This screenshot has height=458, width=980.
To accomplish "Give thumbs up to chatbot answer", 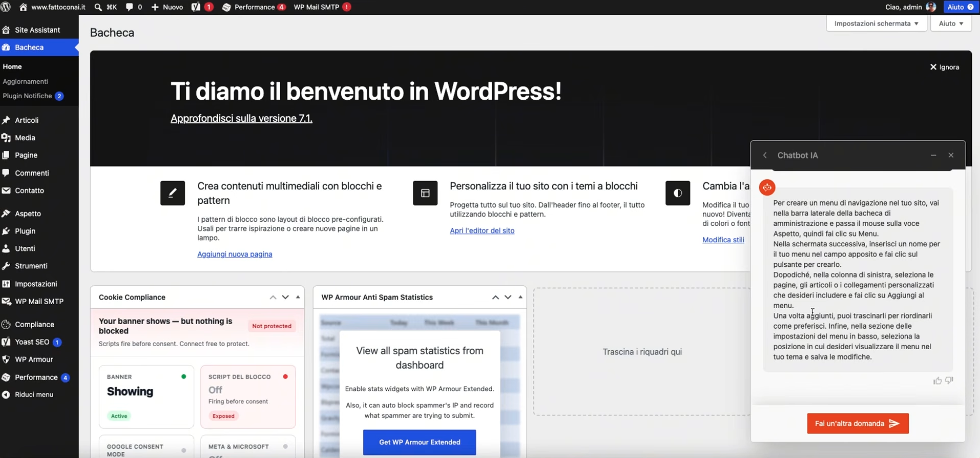I will (937, 381).
